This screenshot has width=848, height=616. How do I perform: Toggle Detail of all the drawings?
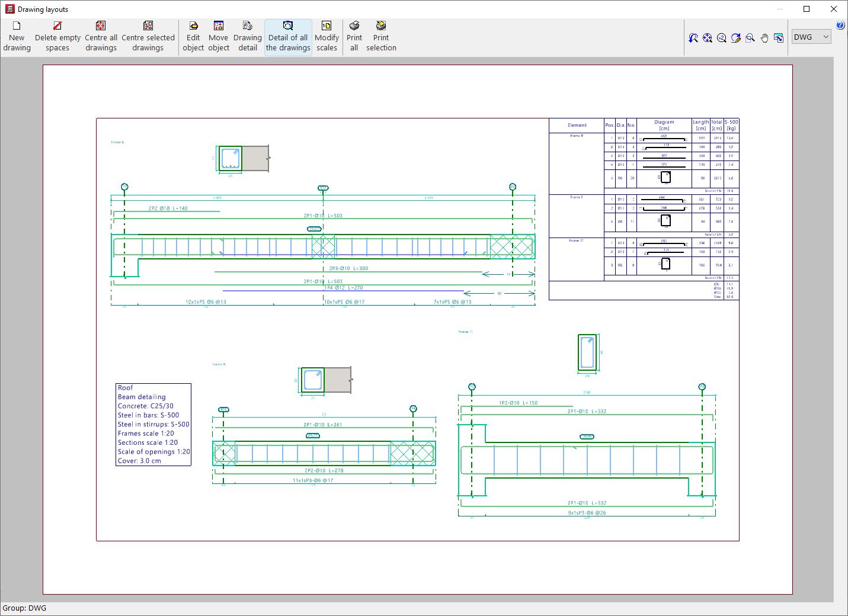click(x=288, y=37)
